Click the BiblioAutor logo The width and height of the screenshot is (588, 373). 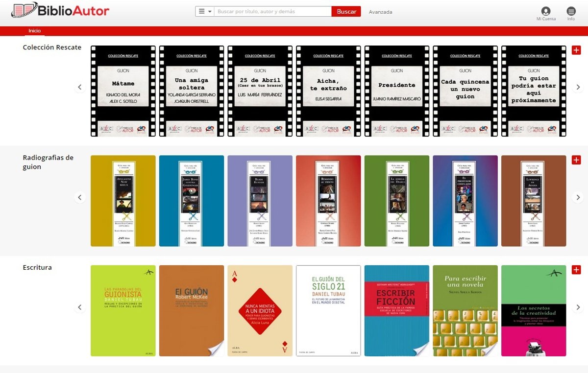60,10
